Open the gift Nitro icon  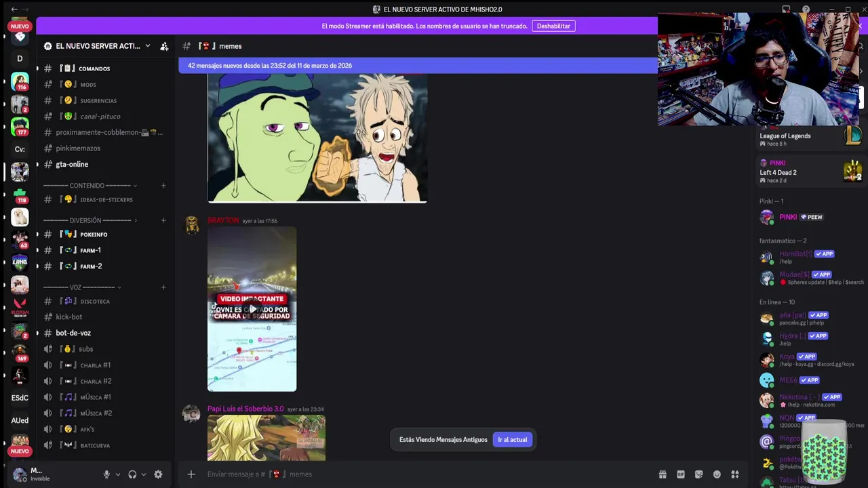pyautogui.click(x=663, y=474)
